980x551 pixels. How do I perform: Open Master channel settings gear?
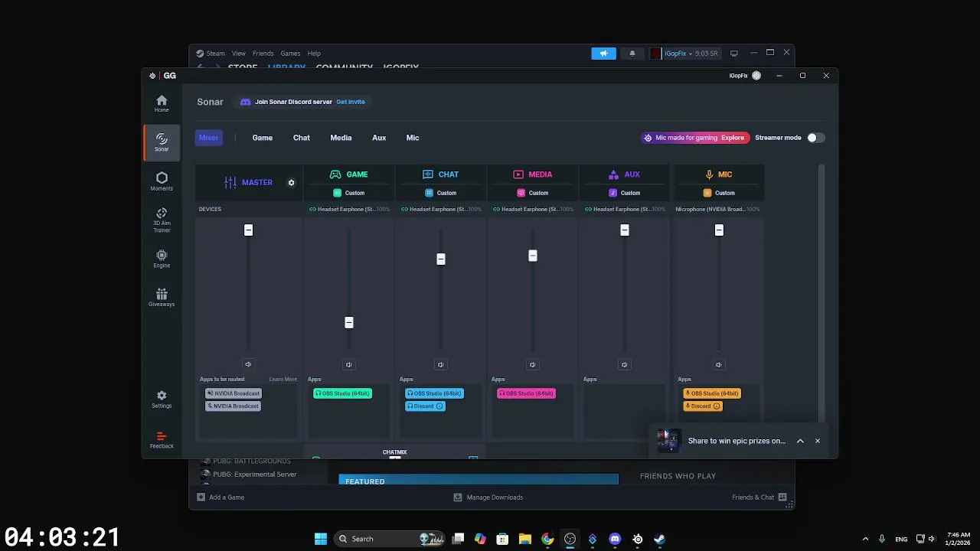click(291, 183)
